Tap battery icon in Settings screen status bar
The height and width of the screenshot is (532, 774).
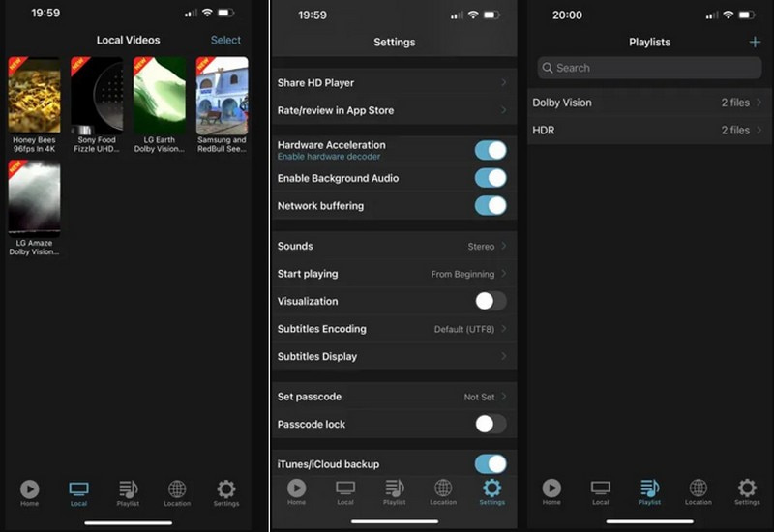(x=491, y=15)
